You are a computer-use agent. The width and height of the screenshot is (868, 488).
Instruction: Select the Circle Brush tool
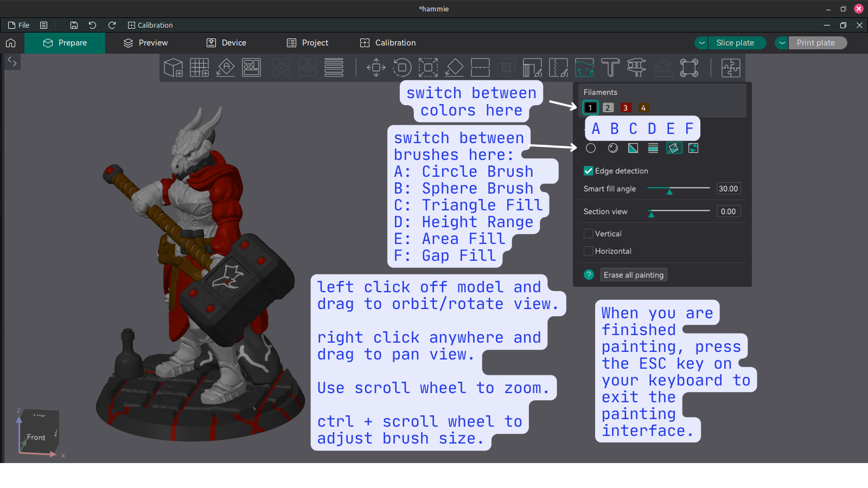591,147
